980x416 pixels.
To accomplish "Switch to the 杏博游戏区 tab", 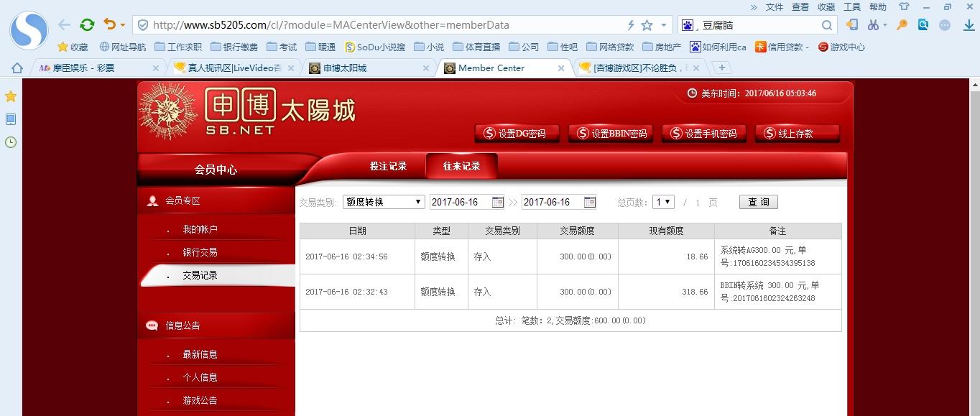I will pyautogui.click(x=639, y=68).
